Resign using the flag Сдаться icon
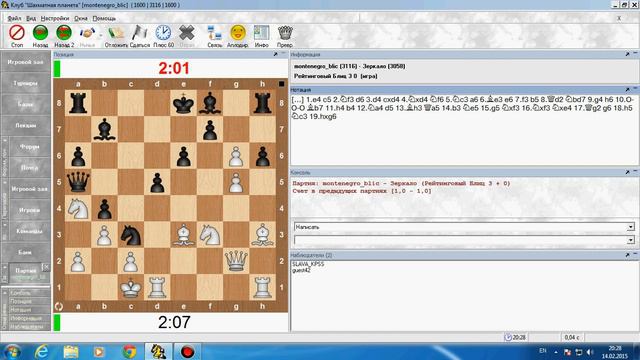This screenshot has width=640, height=360. 140,33
